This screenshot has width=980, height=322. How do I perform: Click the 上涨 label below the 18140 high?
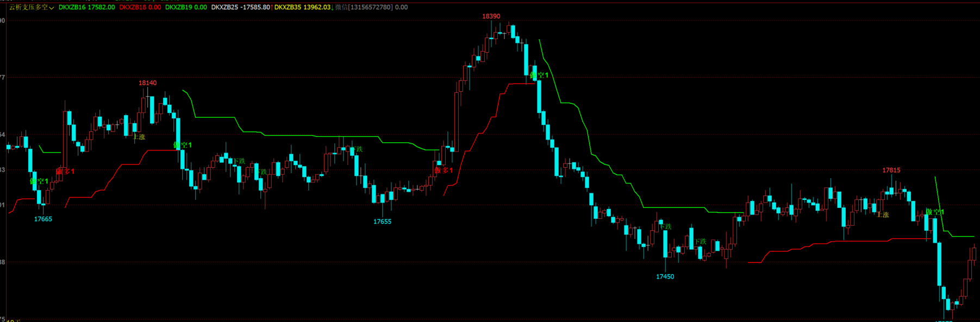tap(139, 137)
